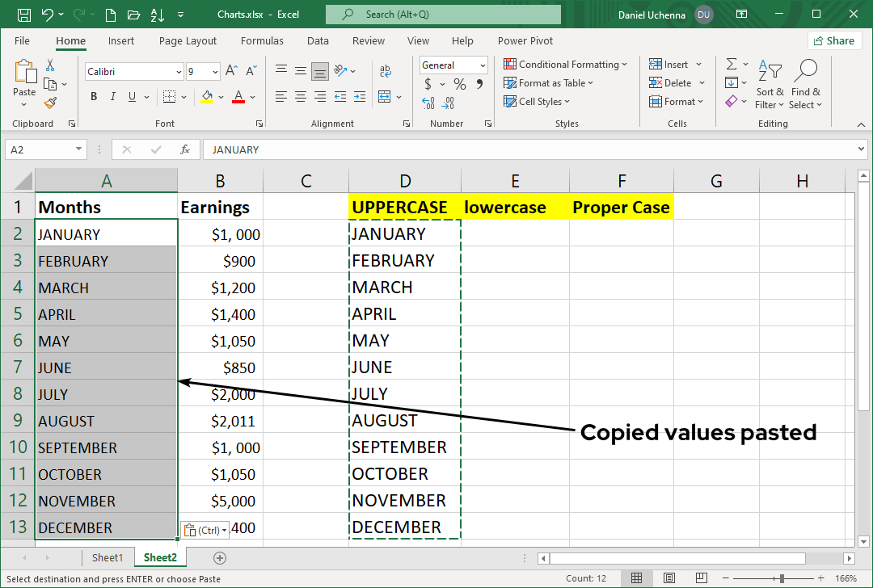
Task: Click Format as Table
Action: click(548, 82)
